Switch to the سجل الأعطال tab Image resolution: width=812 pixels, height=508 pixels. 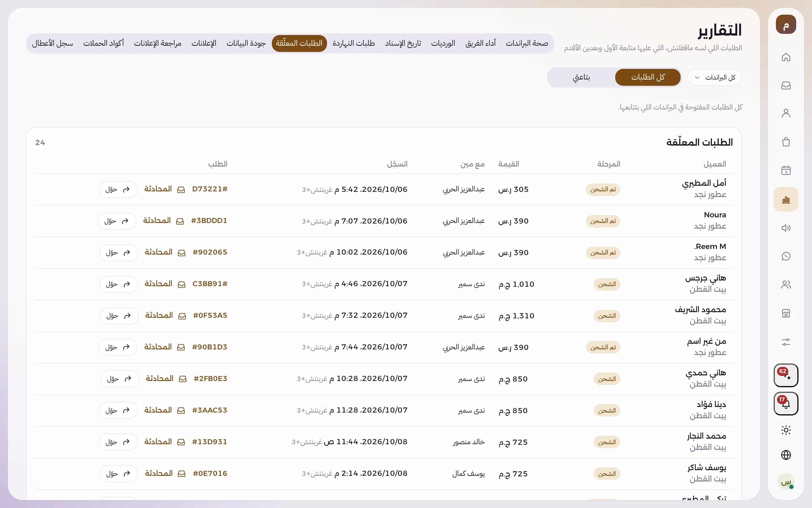(53, 43)
